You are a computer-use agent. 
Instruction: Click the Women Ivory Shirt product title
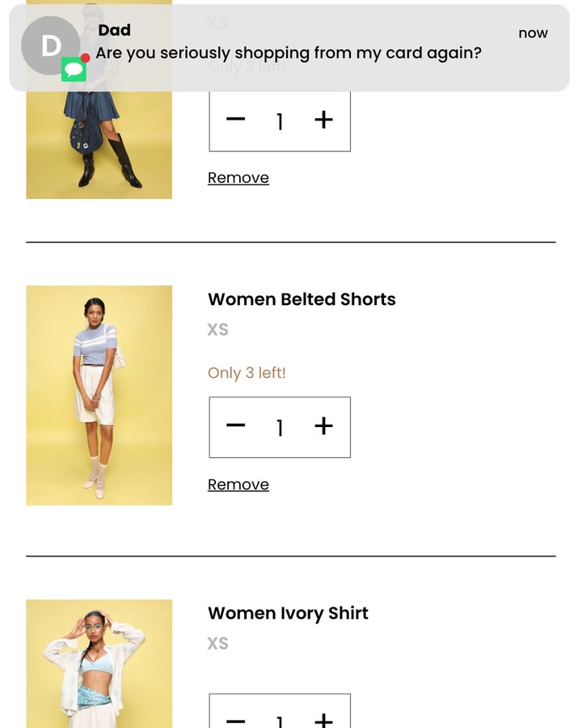tap(288, 613)
